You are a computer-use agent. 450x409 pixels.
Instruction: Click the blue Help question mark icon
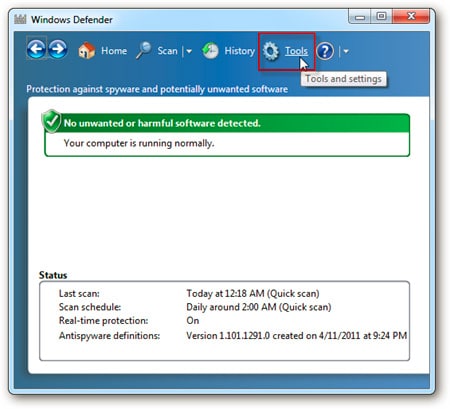coord(325,51)
